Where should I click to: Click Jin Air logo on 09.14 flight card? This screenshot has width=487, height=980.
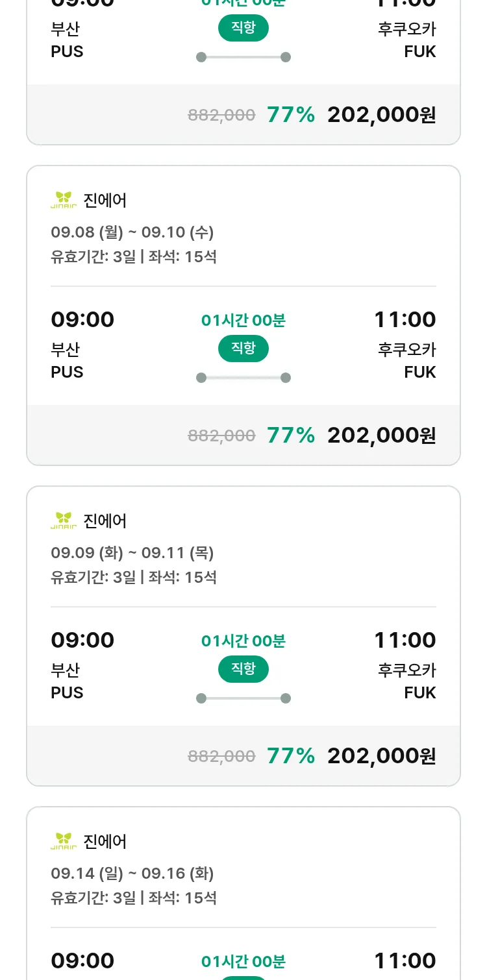tap(64, 841)
